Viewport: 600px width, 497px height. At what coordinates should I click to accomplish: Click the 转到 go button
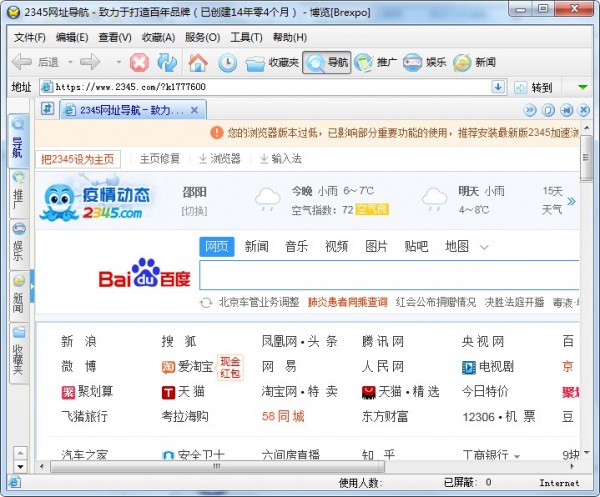pyautogui.click(x=533, y=88)
